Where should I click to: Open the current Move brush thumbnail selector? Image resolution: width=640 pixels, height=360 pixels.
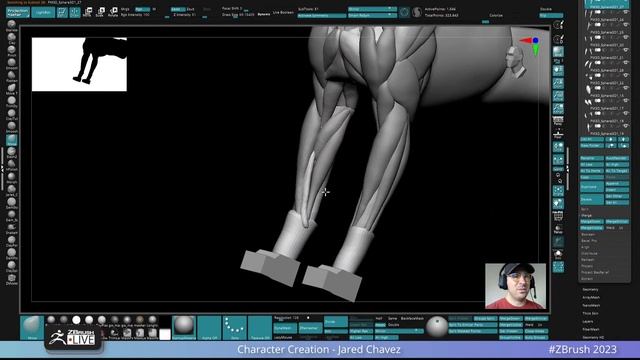coord(32,327)
